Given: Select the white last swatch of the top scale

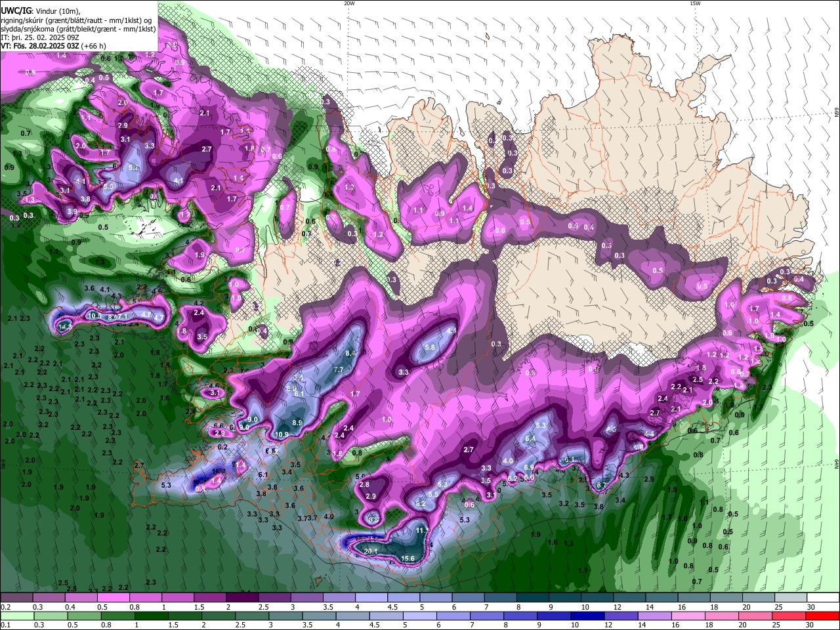Looking at the screenshot, I should (x=823, y=598).
